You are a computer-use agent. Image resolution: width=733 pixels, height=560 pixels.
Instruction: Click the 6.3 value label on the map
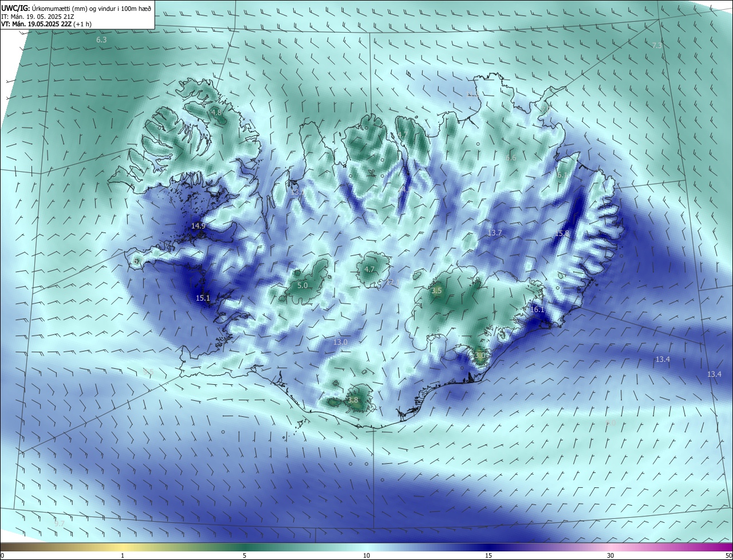tap(101, 40)
